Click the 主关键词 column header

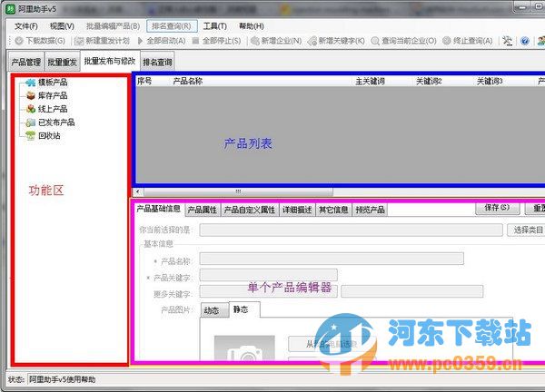(371, 82)
